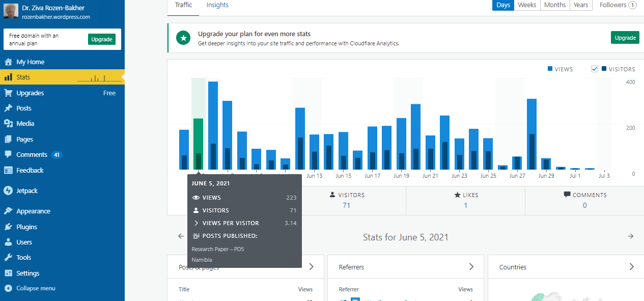Screen dimensions: 644x301
Task: Expand the Countries panel chevron
Action: pos(632,266)
